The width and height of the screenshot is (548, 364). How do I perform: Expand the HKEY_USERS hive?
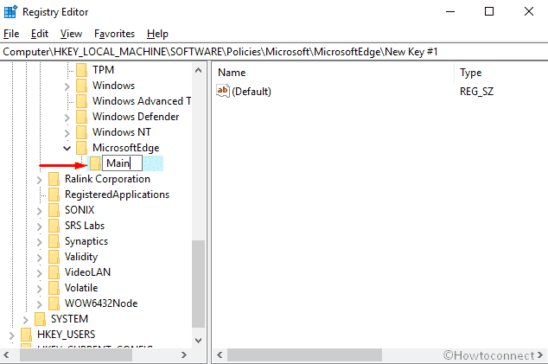click(12, 335)
